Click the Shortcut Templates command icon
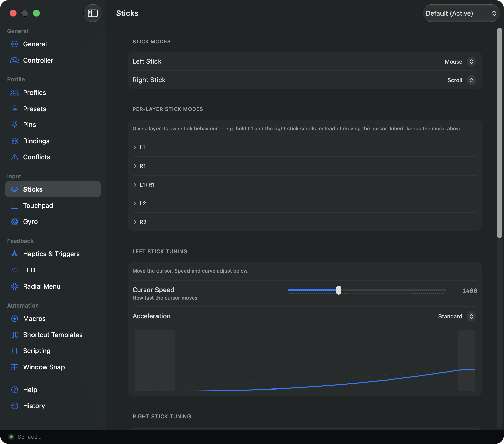 [x=15, y=335]
